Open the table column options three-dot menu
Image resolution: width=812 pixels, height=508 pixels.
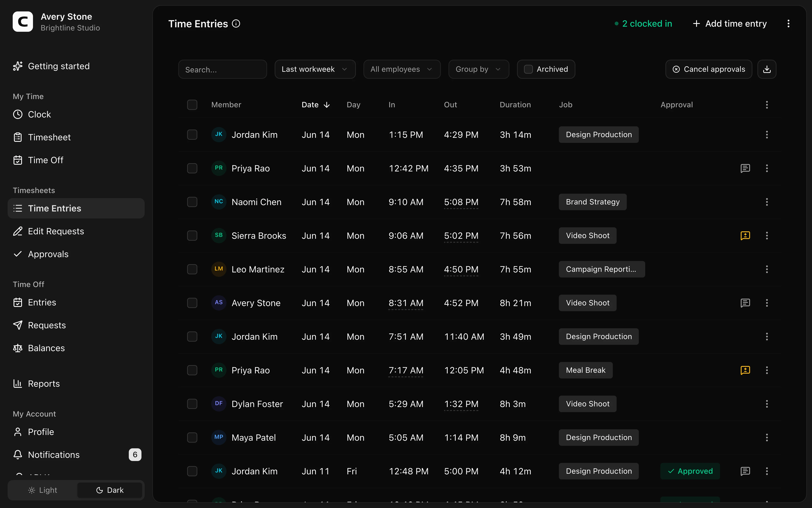pyautogui.click(x=767, y=105)
